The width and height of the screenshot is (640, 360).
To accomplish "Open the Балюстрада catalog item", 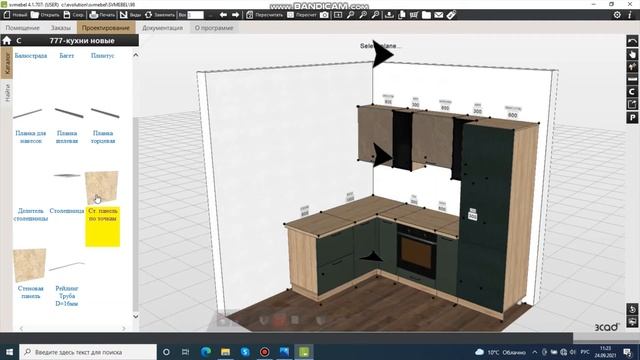I will click(31, 56).
